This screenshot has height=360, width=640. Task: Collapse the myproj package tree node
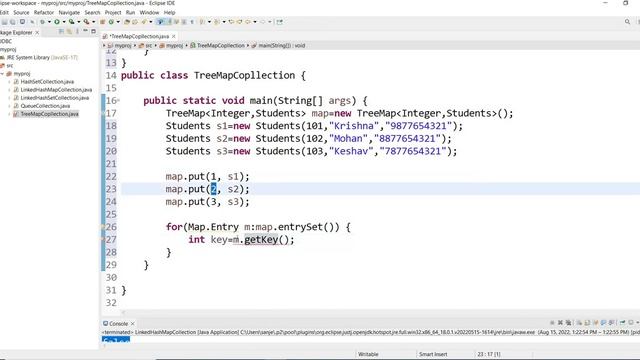click(x=2, y=74)
